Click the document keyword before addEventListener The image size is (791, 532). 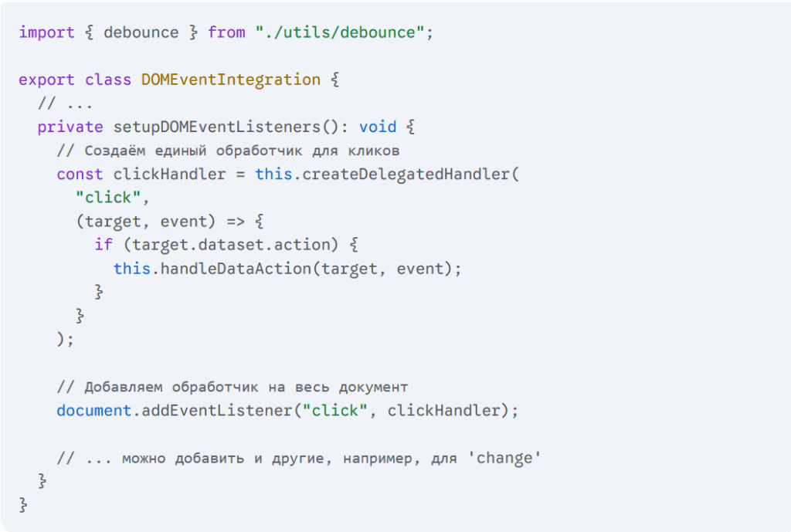[93, 411]
